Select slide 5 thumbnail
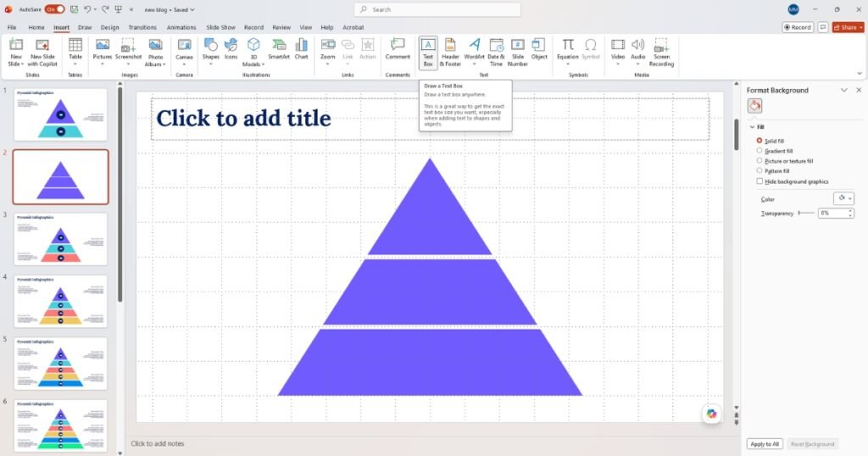868x456 pixels. pos(60,364)
